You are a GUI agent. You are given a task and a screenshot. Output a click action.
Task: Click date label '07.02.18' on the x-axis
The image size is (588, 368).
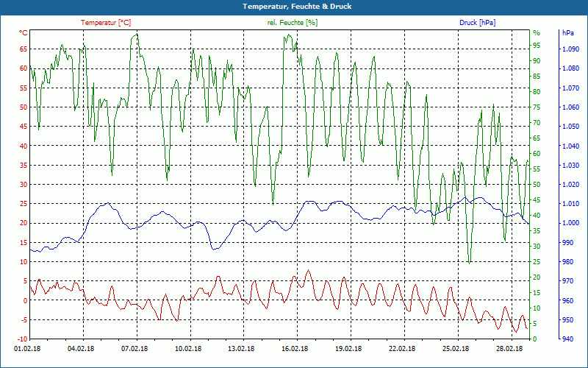click(135, 349)
